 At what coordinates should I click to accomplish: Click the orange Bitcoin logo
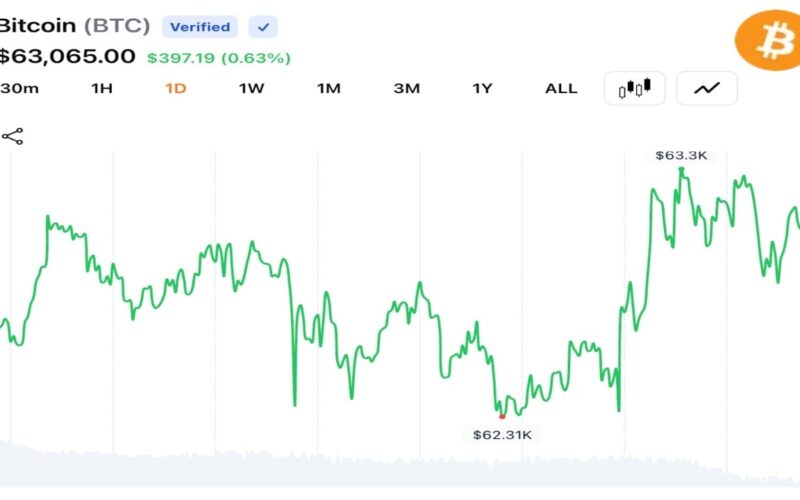pyautogui.click(x=768, y=40)
